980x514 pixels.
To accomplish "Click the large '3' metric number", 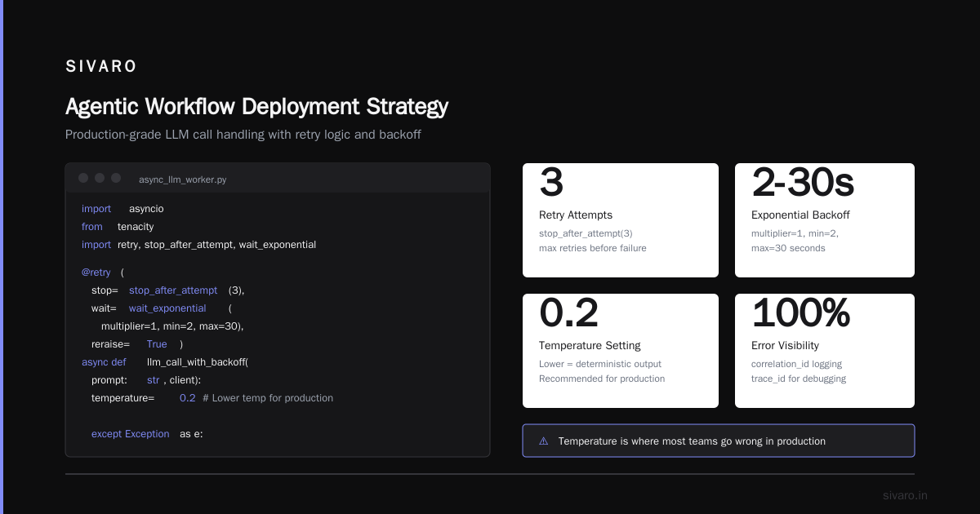I will (x=551, y=183).
